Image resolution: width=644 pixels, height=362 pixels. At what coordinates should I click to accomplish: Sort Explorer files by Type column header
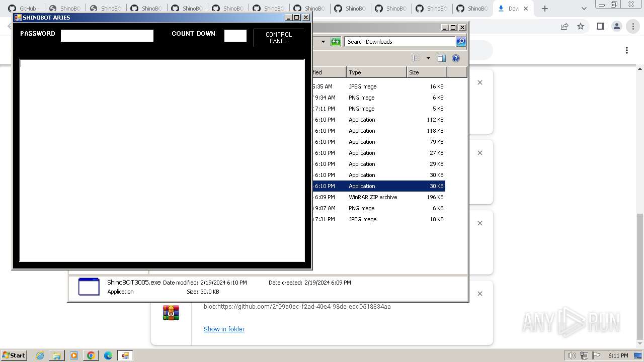376,72
